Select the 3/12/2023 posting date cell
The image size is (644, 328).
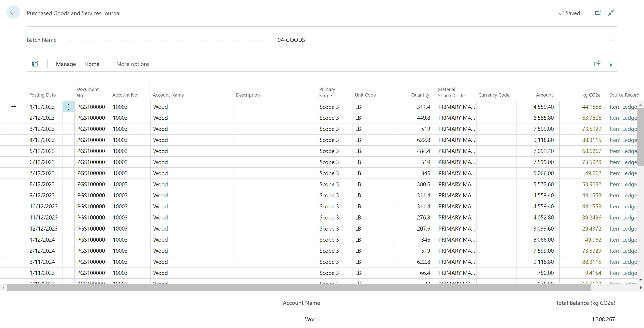click(x=45, y=129)
